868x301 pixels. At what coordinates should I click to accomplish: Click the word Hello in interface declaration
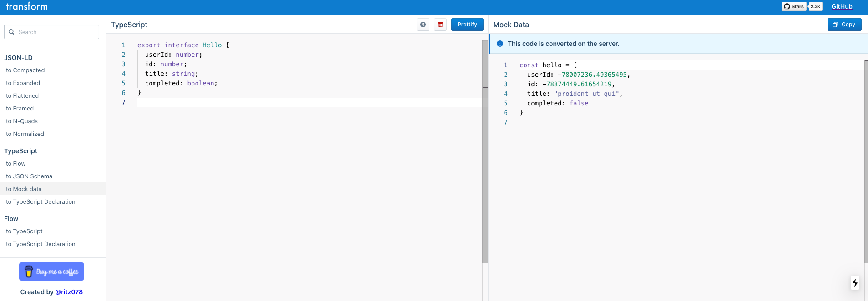pyautogui.click(x=212, y=45)
